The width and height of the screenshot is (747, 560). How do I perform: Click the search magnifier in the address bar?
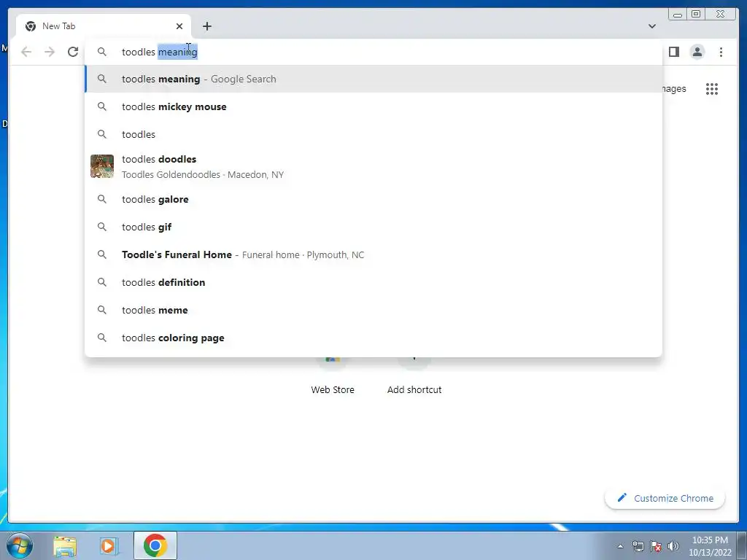(102, 52)
